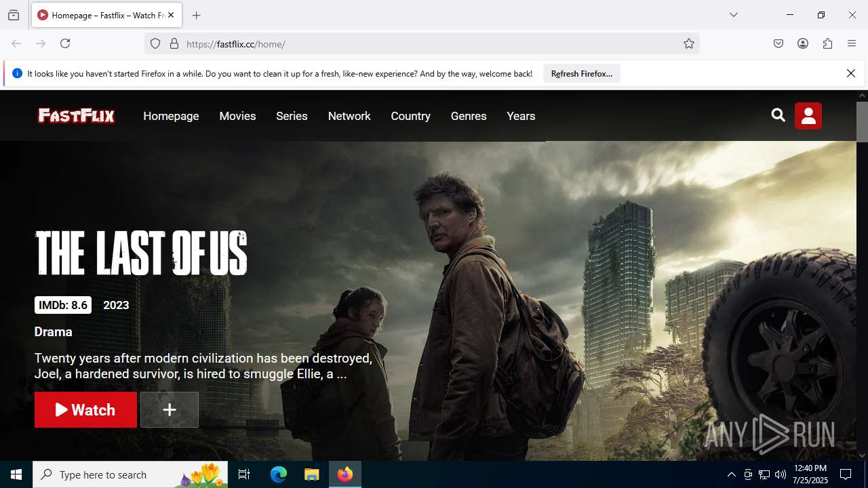The width and height of the screenshot is (868, 488).
Task: Close the Fastflix Homepage tab
Action: [x=171, y=15]
